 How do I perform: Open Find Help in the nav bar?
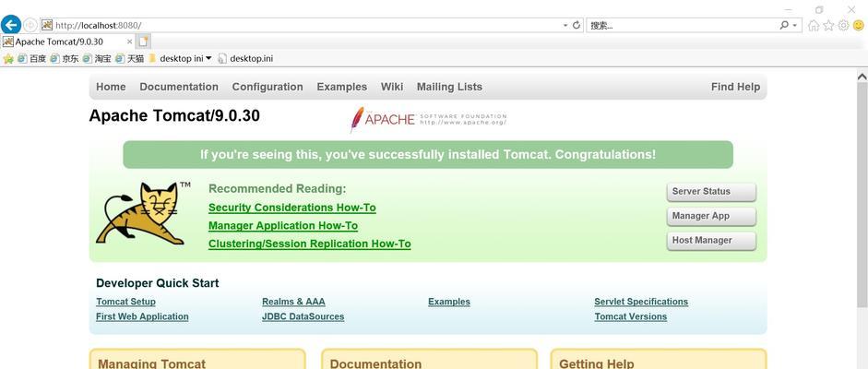coord(736,87)
